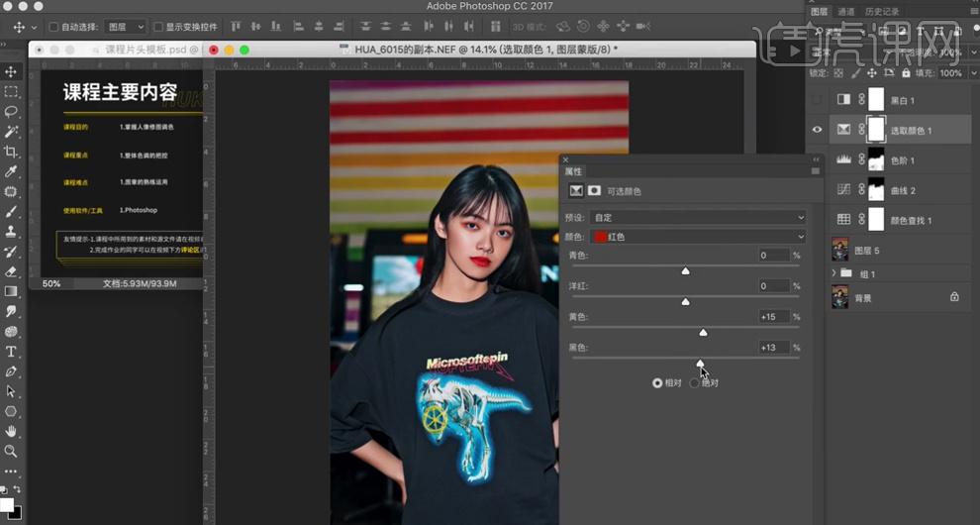The height and width of the screenshot is (525, 980).
Task: Open the Move tool preset picker arrow
Action: coord(34,27)
